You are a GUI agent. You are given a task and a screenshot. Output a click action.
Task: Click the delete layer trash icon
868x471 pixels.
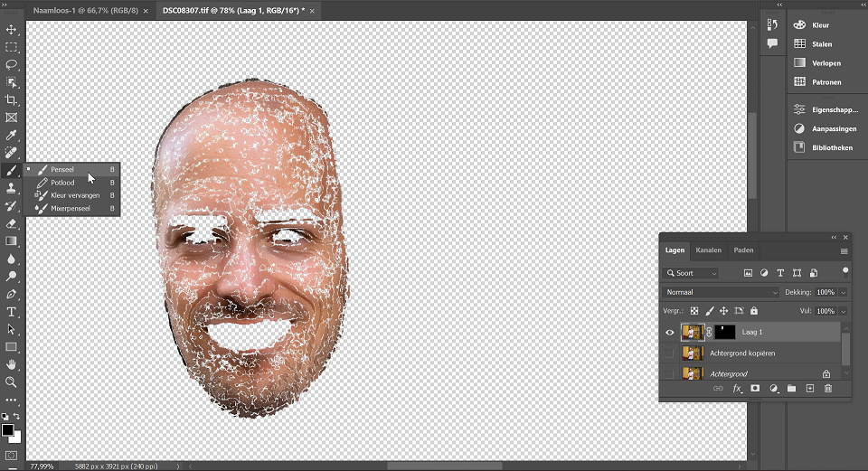coord(827,389)
